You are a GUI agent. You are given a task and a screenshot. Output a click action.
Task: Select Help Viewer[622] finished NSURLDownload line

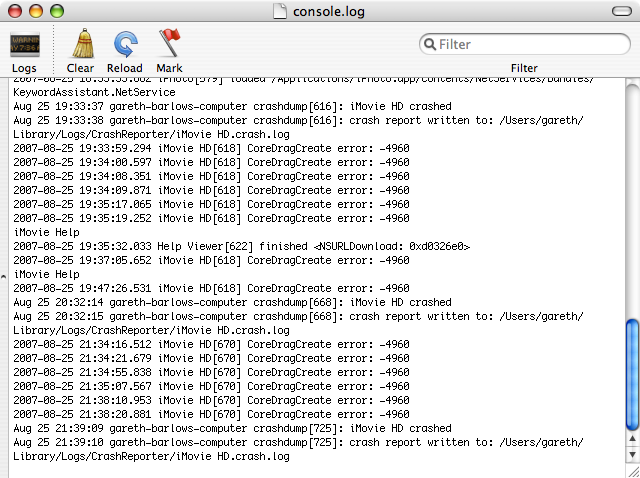tap(242, 247)
